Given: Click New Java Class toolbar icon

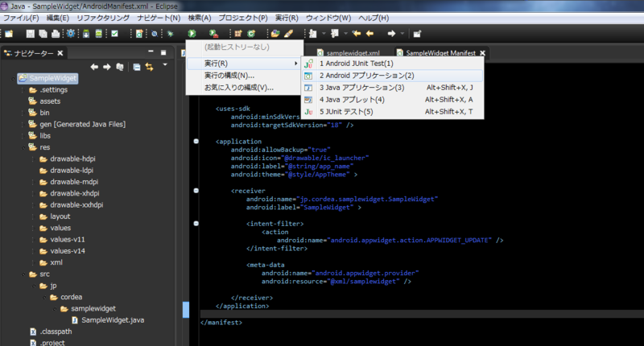Looking at the screenshot, I should (251, 34).
